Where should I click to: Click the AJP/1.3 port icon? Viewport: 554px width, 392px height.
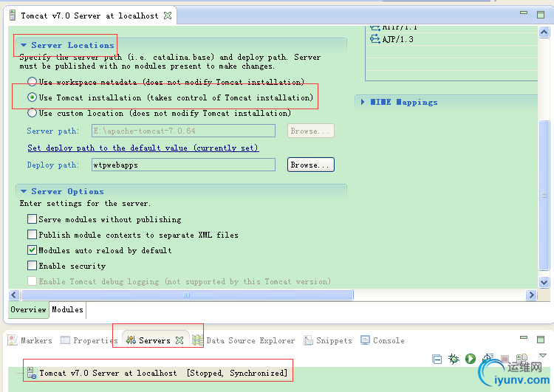pyautogui.click(x=375, y=39)
